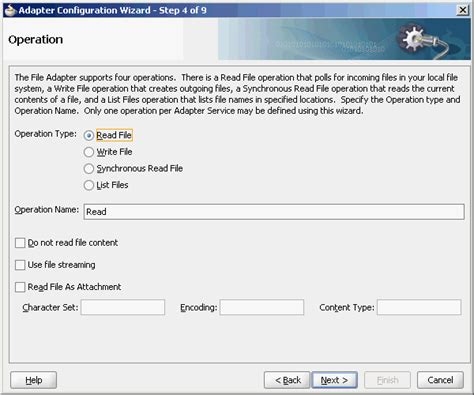Click into the Character Set field
Screen dimensions: 474x395
(123, 307)
